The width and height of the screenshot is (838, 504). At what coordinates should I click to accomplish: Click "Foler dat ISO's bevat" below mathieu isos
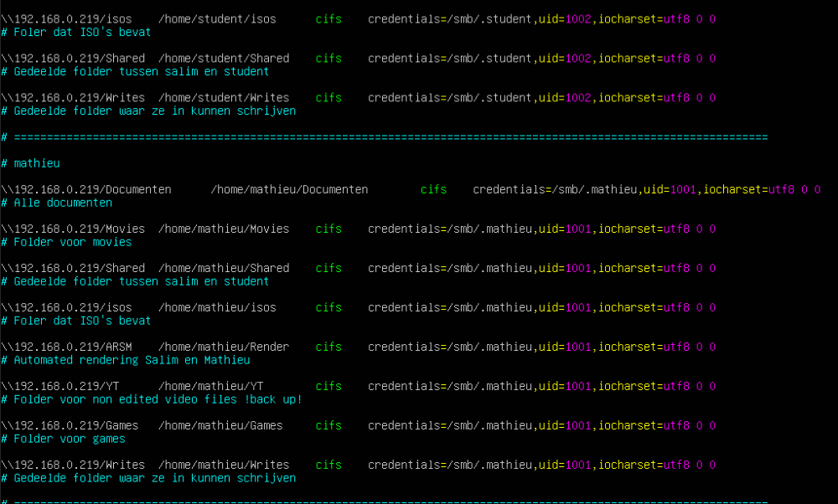(82, 321)
